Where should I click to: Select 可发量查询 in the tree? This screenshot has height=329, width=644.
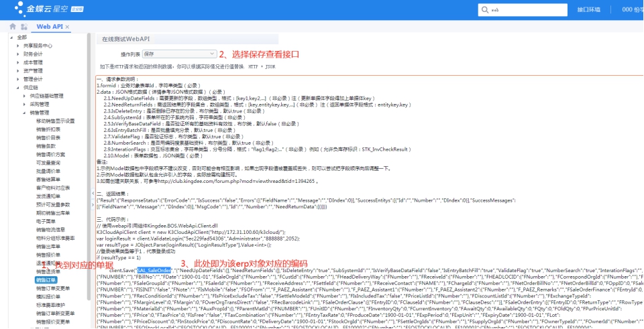[x=48, y=163]
